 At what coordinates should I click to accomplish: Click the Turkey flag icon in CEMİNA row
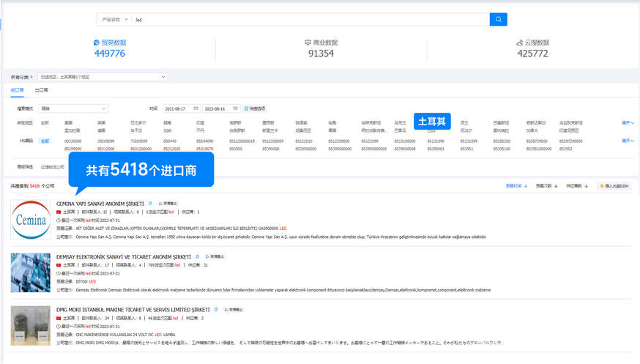(59, 212)
